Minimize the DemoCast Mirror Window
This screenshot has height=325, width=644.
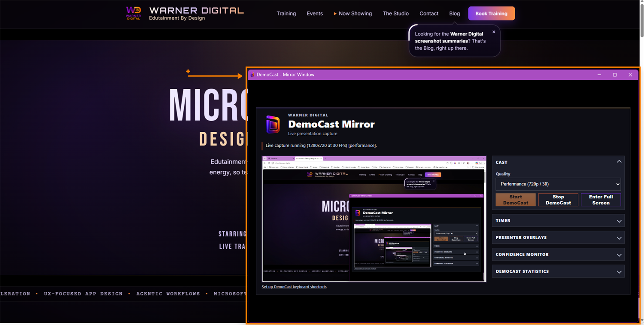(599, 75)
